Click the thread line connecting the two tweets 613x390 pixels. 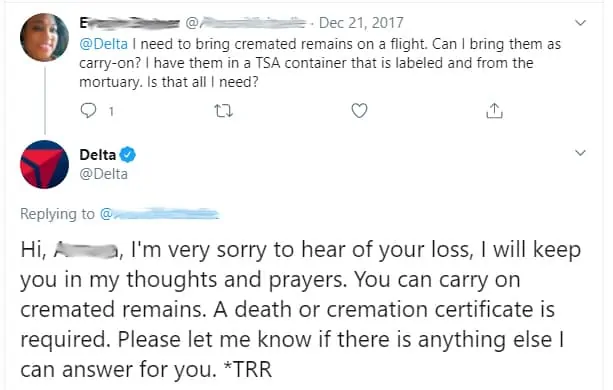coord(45,100)
